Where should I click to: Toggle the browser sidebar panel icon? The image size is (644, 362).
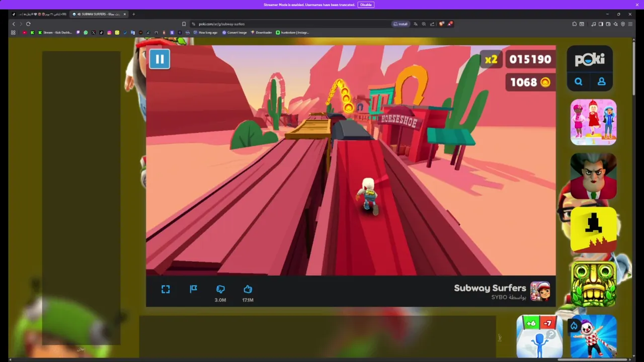(601, 24)
